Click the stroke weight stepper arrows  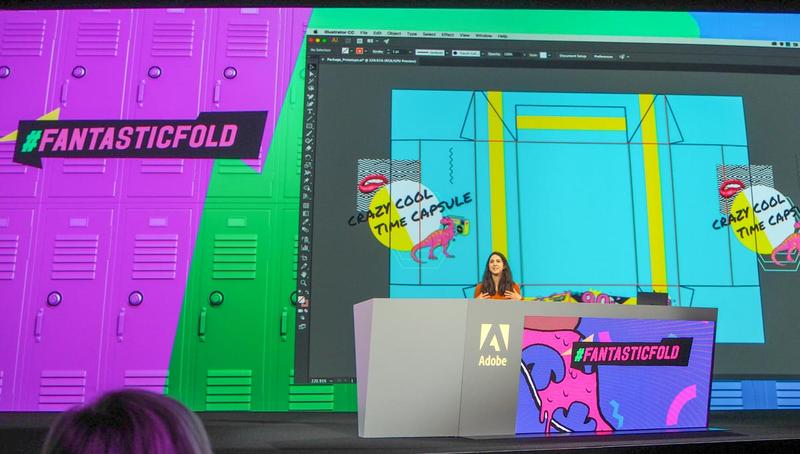[388, 52]
